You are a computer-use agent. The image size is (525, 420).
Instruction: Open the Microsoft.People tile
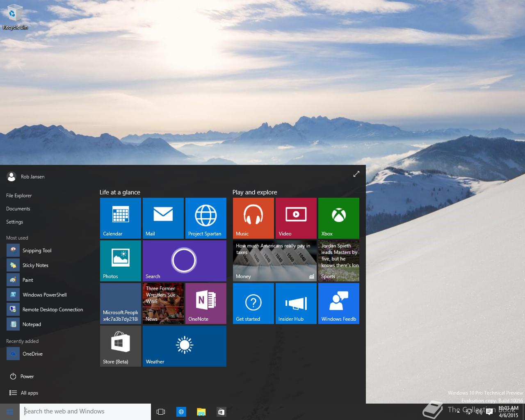[x=121, y=304]
